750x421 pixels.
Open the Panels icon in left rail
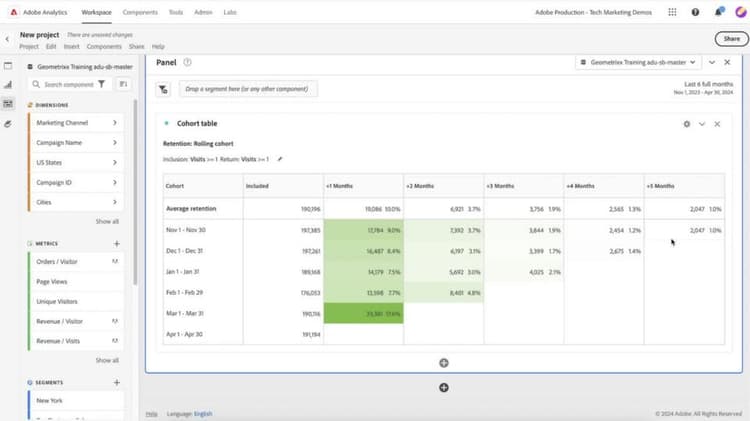click(x=8, y=66)
